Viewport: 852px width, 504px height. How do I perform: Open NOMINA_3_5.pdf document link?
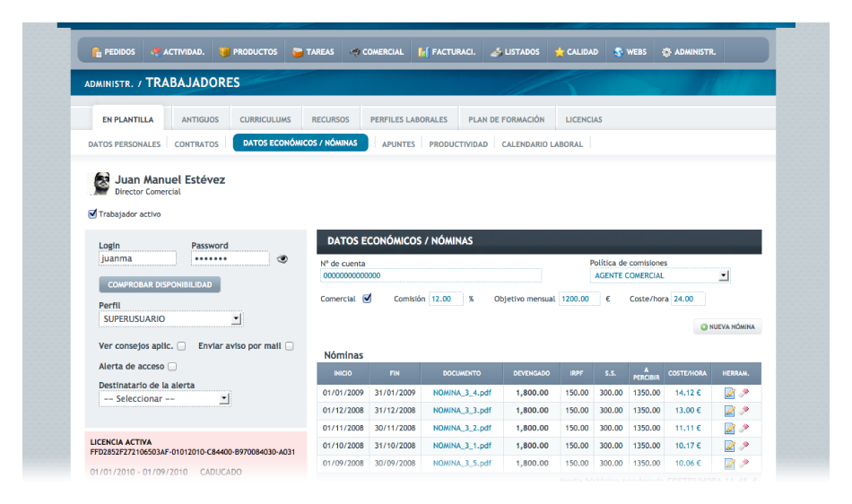(462, 464)
